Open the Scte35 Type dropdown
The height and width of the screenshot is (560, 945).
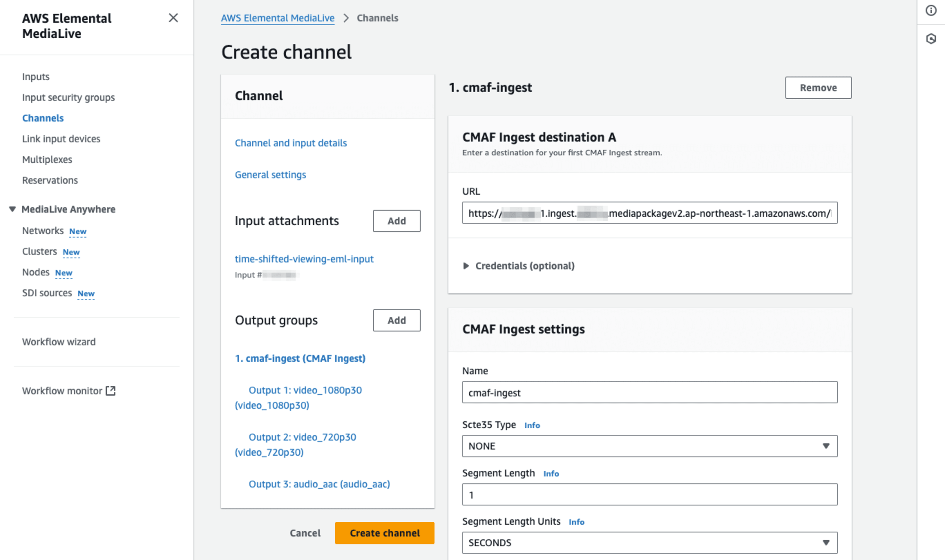point(650,446)
